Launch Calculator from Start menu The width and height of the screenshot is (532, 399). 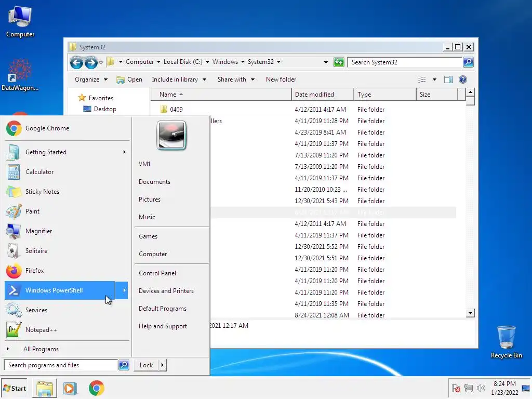67,171
